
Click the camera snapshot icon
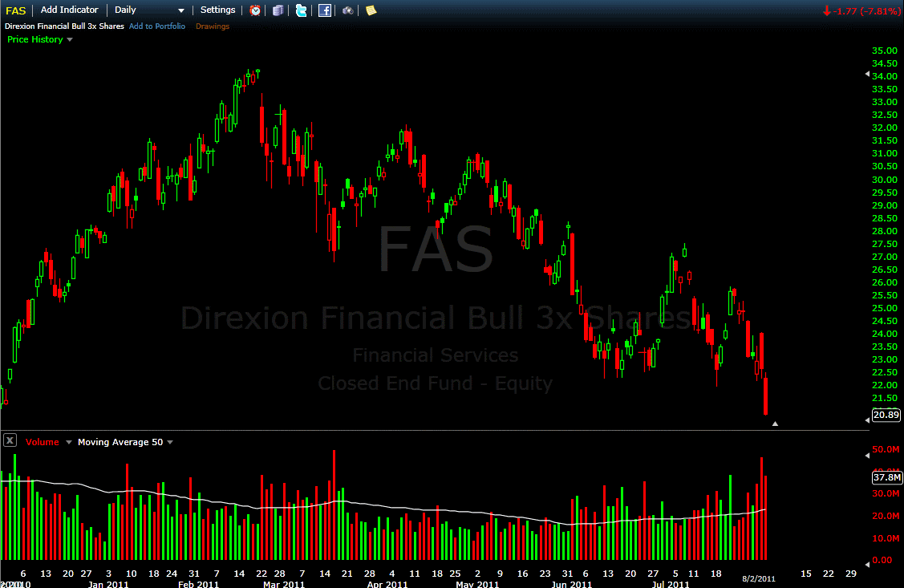point(347,10)
